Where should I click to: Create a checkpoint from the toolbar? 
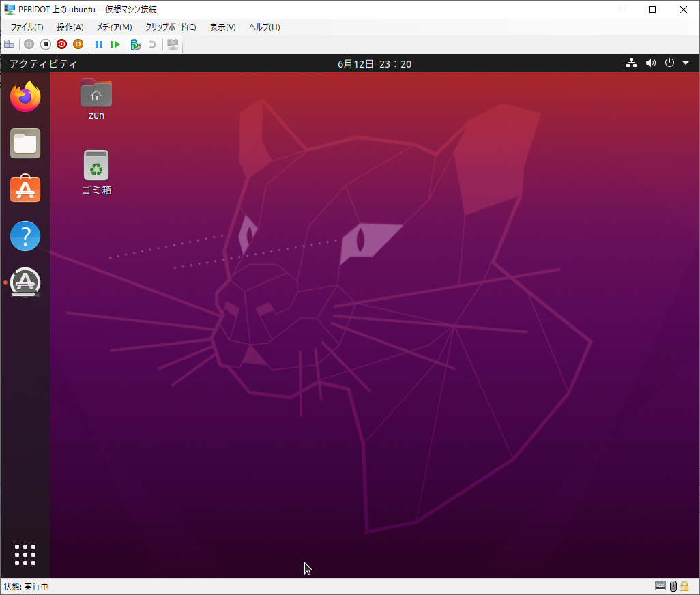click(136, 44)
